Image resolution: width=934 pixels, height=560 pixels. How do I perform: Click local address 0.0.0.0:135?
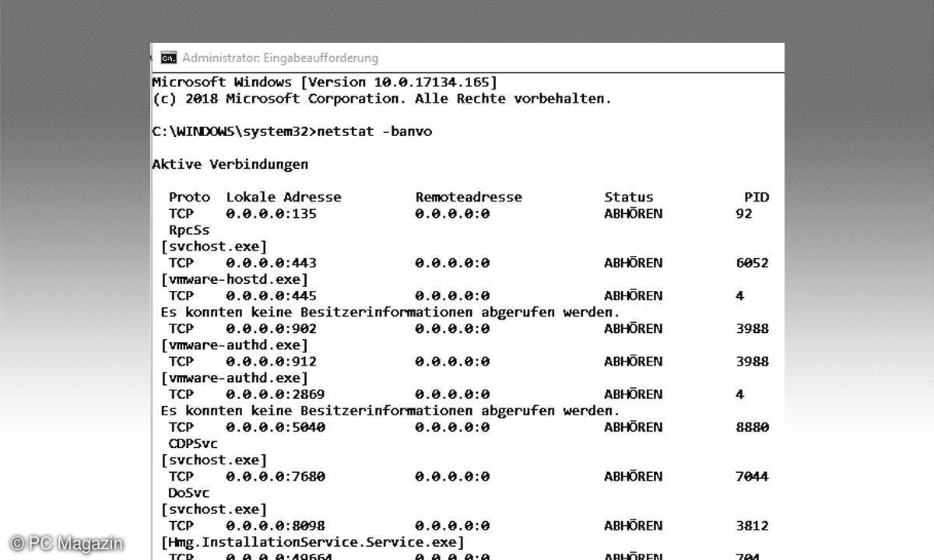[271, 213]
